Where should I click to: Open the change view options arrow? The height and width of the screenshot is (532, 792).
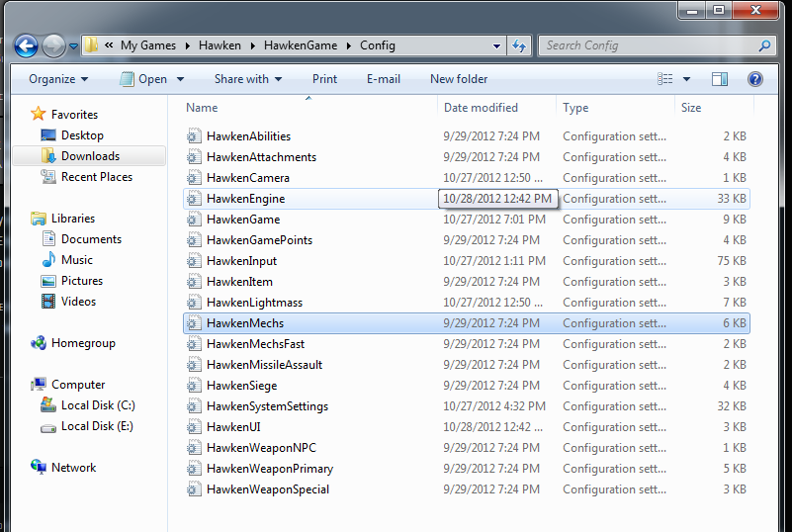click(x=686, y=79)
